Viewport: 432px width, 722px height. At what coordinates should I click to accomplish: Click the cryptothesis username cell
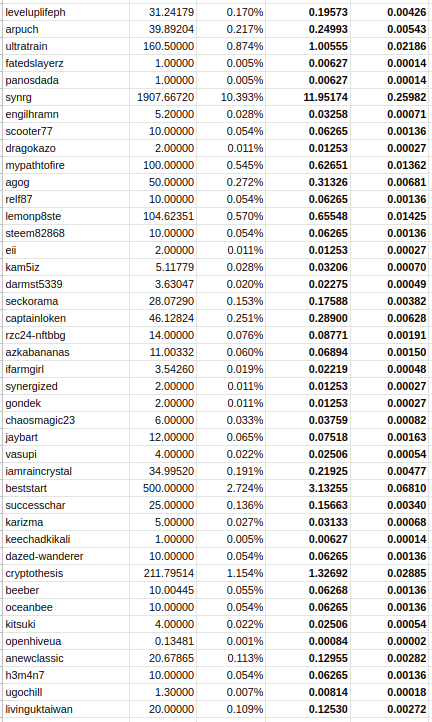66,573
